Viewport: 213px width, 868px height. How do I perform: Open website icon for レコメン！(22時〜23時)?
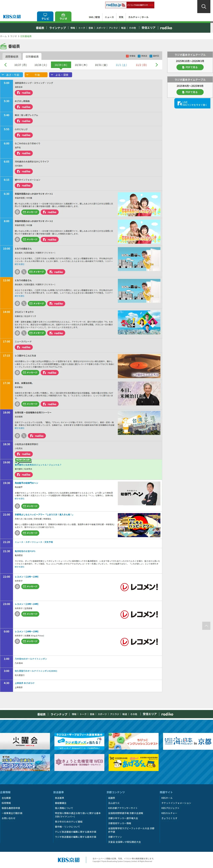coord(17,587)
